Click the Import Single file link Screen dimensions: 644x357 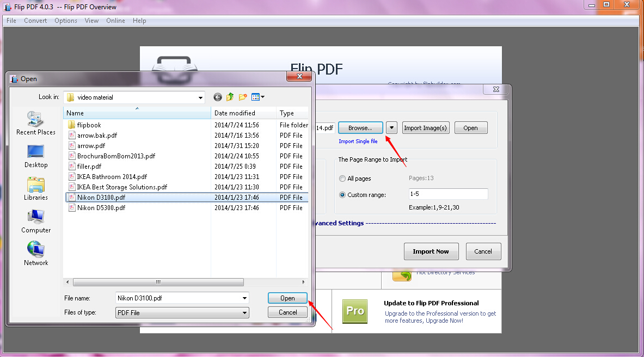pyautogui.click(x=358, y=141)
